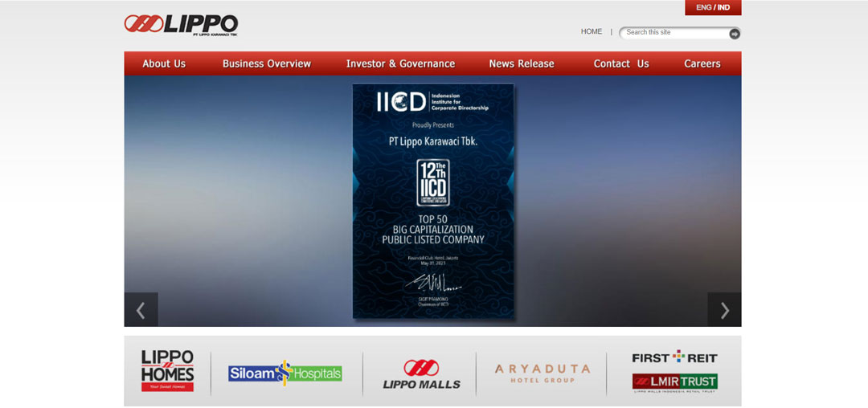Click the HOME link
The height and width of the screenshot is (408, 868).
592,32
